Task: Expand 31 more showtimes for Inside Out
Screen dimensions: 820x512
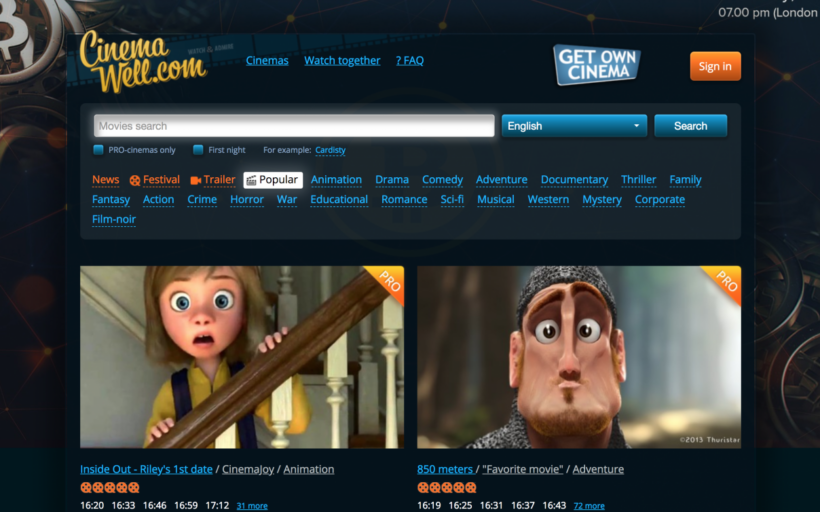Action: [x=251, y=506]
